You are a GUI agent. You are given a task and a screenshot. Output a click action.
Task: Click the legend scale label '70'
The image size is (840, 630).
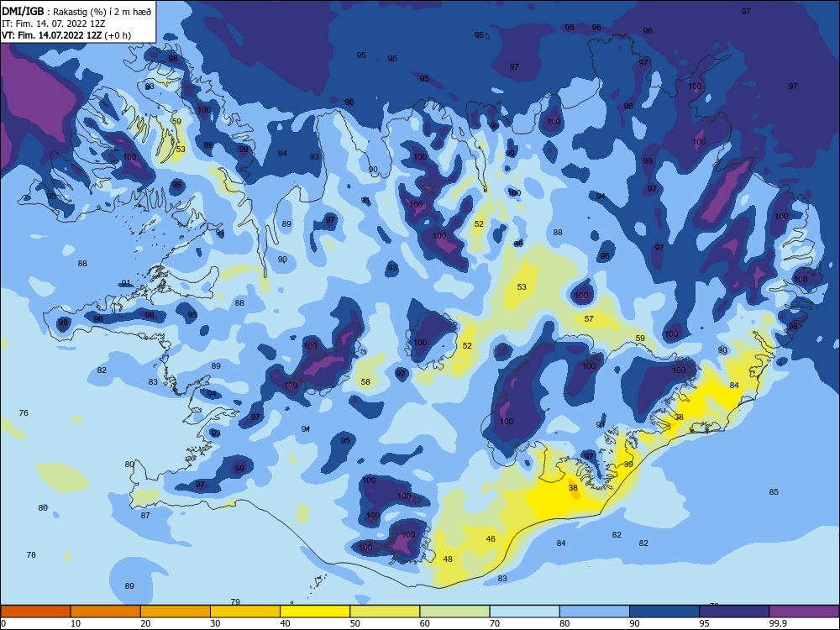495,623
